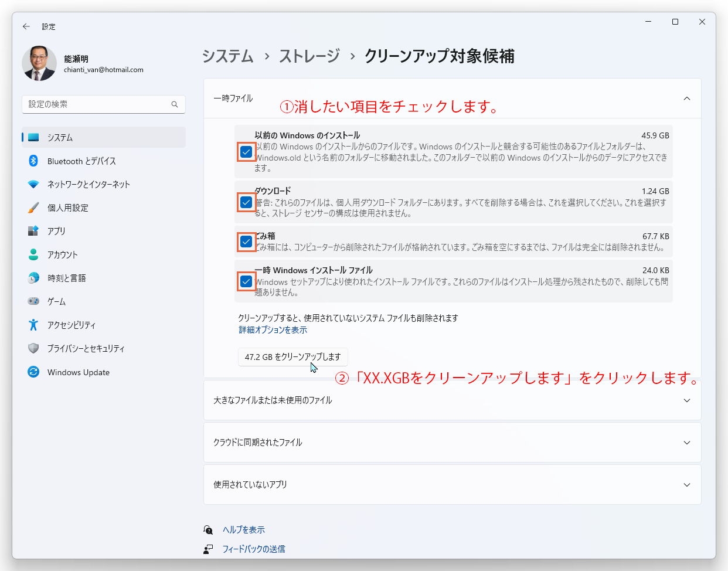This screenshot has width=728, height=571.
Task: Click the システム monitor icon in sidebar
Action: coord(33,137)
